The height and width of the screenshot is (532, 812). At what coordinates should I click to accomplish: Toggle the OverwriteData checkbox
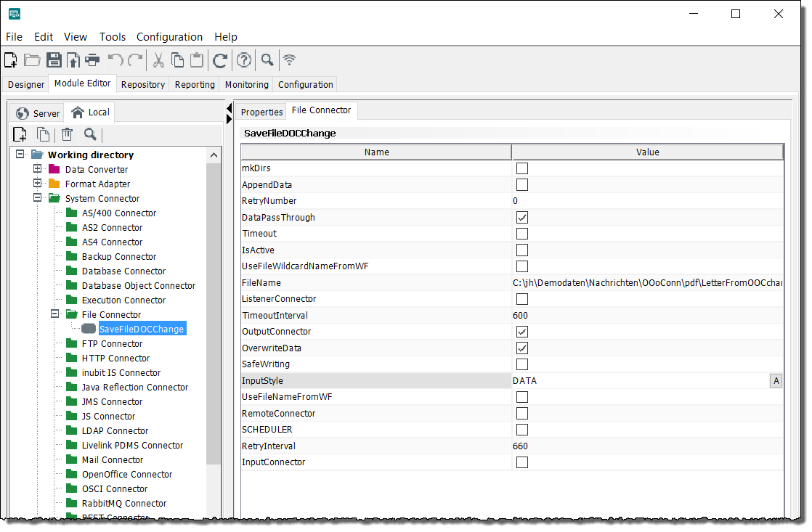(521, 348)
